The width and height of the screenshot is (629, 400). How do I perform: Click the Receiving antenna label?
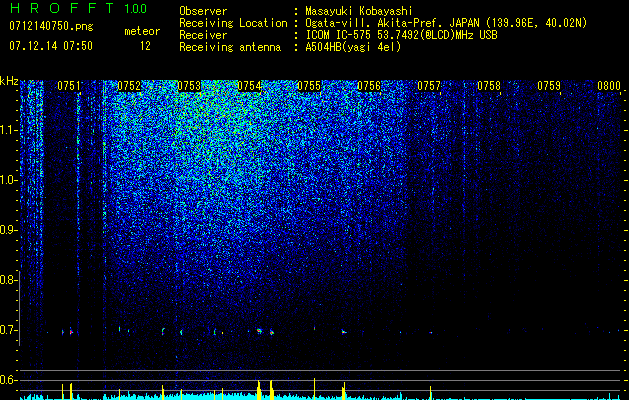pos(230,47)
